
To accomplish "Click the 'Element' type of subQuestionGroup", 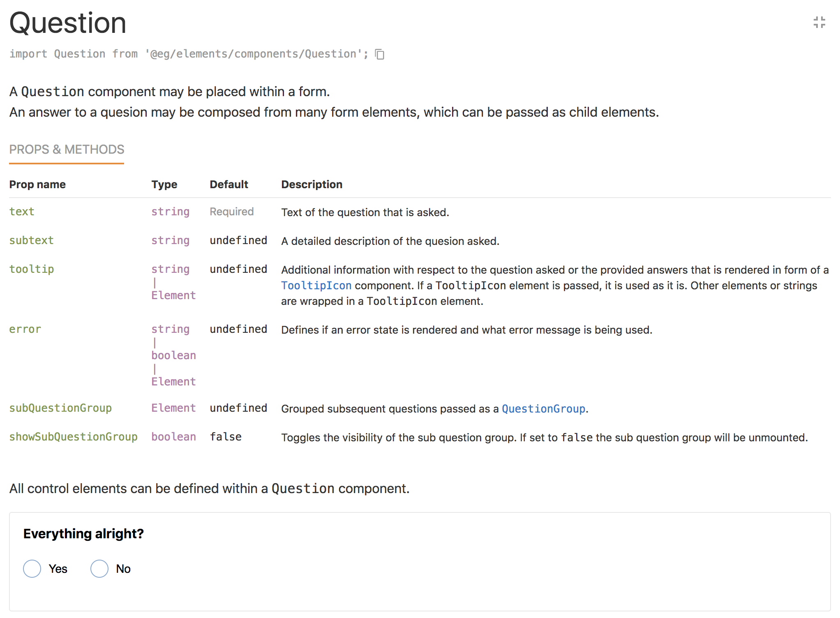I will pyautogui.click(x=173, y=408).
